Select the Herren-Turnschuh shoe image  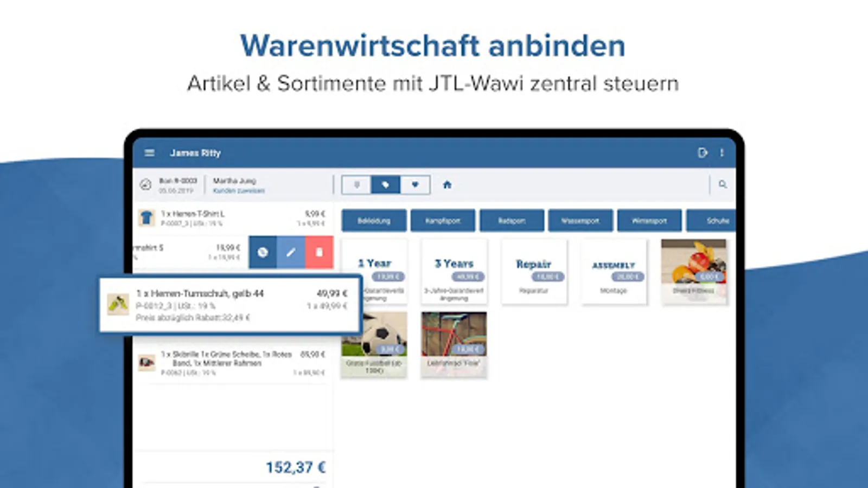[118, 304]
